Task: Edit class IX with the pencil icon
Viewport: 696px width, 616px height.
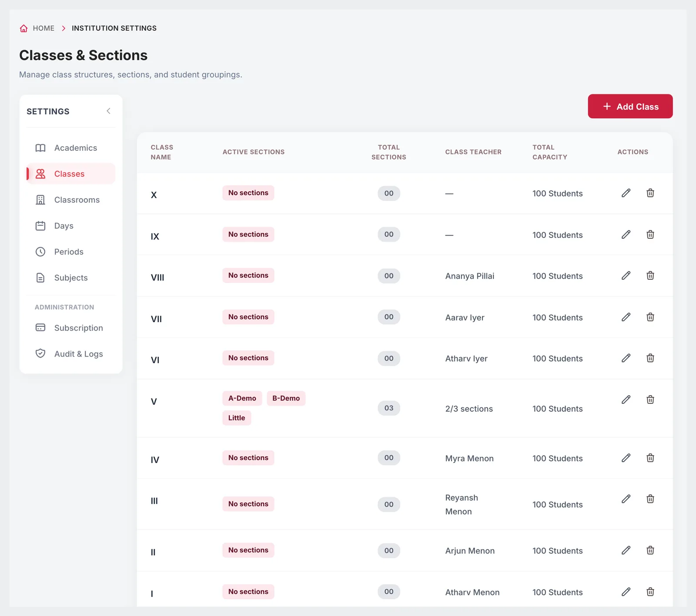Action: 626,235
